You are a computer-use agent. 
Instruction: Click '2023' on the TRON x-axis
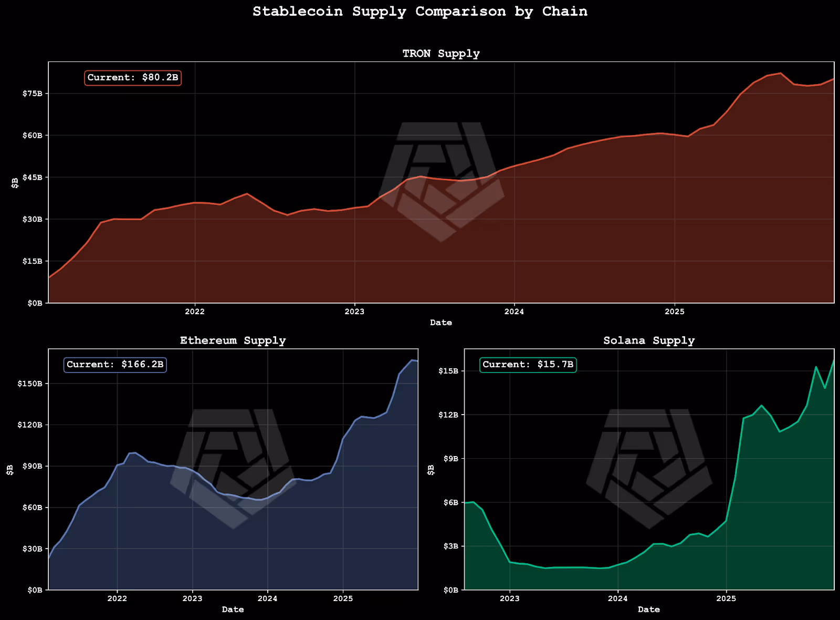click(354, 312)
